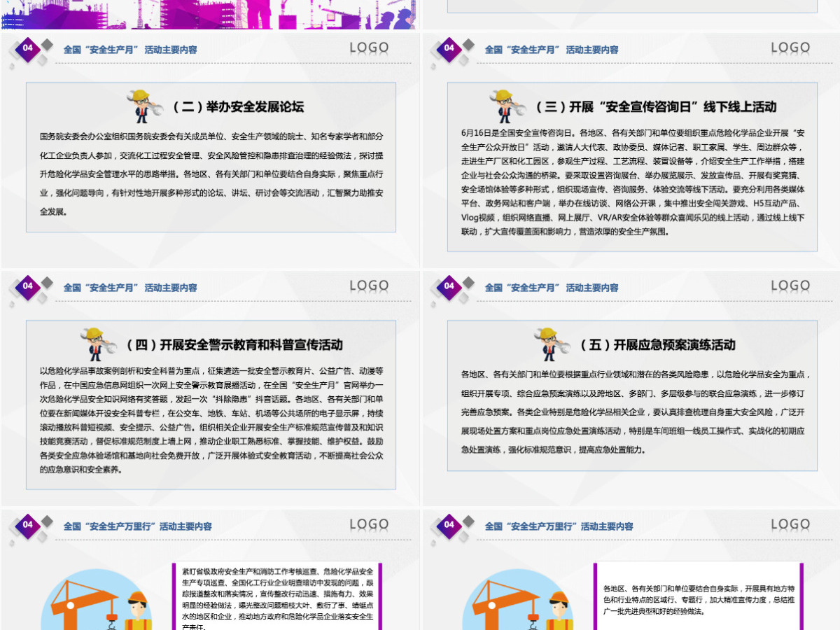Click the 安全生产万里行 header title on 区域行、专题行 slide
840x630 pixels.
pos(559,526)
